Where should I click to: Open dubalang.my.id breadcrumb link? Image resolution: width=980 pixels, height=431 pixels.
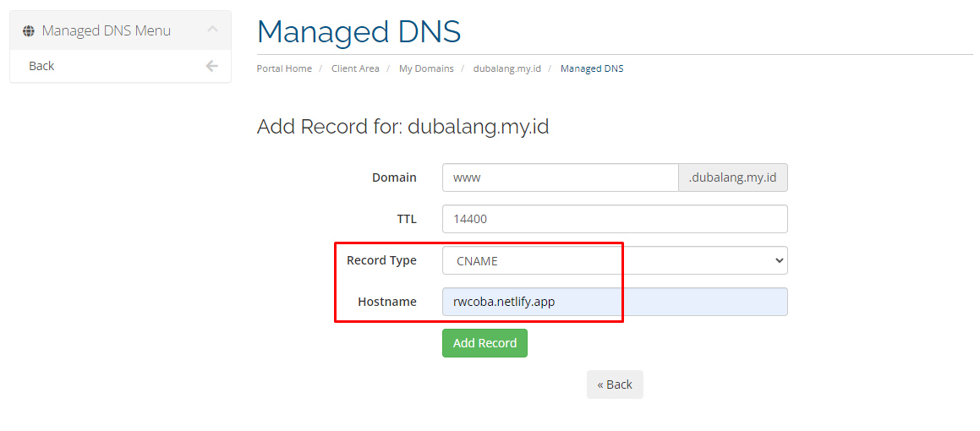[506, 68]
